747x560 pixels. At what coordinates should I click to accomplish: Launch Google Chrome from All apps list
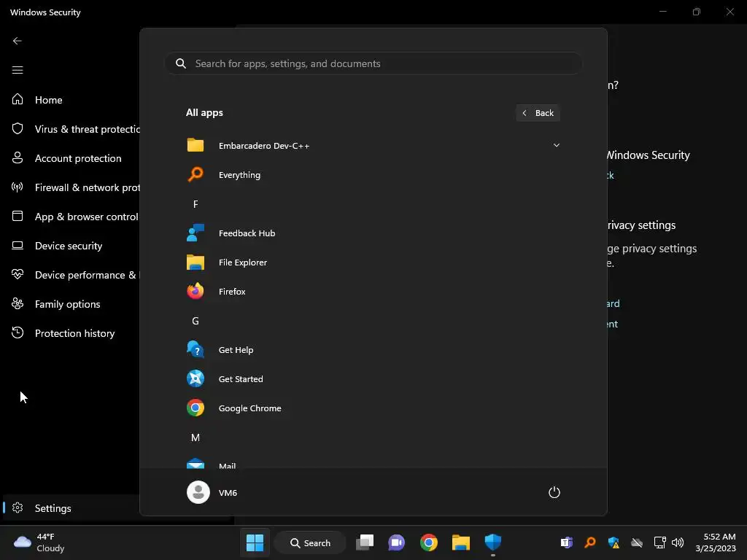click(x=373, y=408)
